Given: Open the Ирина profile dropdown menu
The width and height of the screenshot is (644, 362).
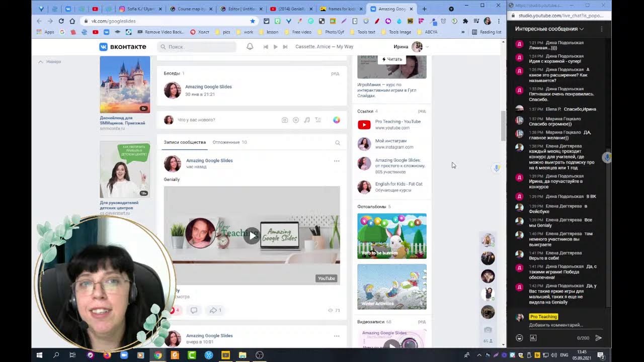Looking at the screenshot, I should pyautogui.click(x=411, y=47).
